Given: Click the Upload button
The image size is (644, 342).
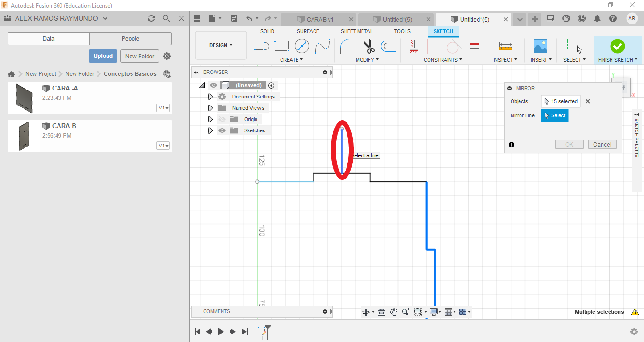Looking at the screenshot, I should coord(103,56).
